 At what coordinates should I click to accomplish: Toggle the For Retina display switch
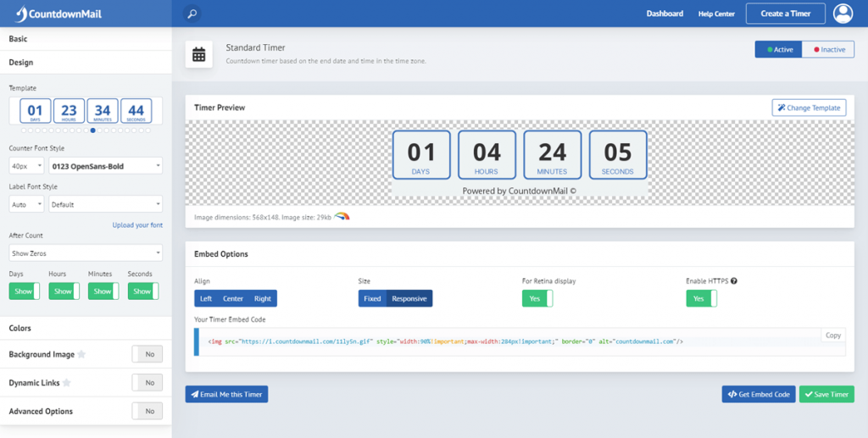(x=537, y=298)
